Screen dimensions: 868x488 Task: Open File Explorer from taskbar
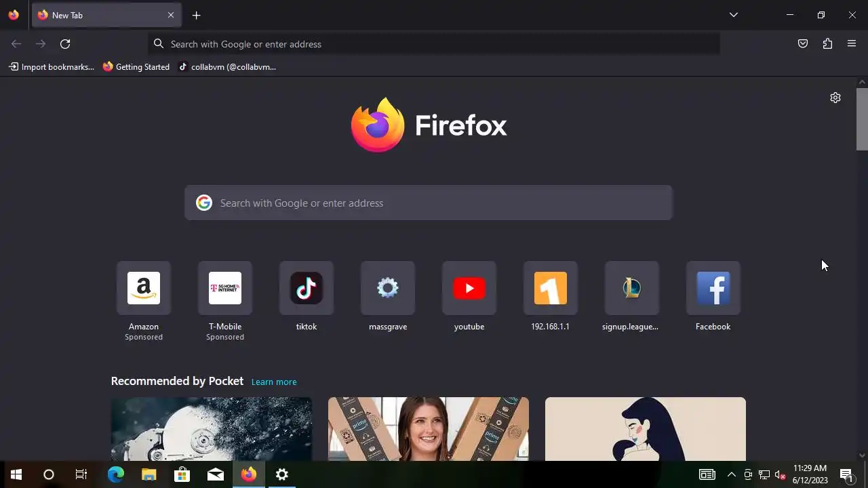149,474
